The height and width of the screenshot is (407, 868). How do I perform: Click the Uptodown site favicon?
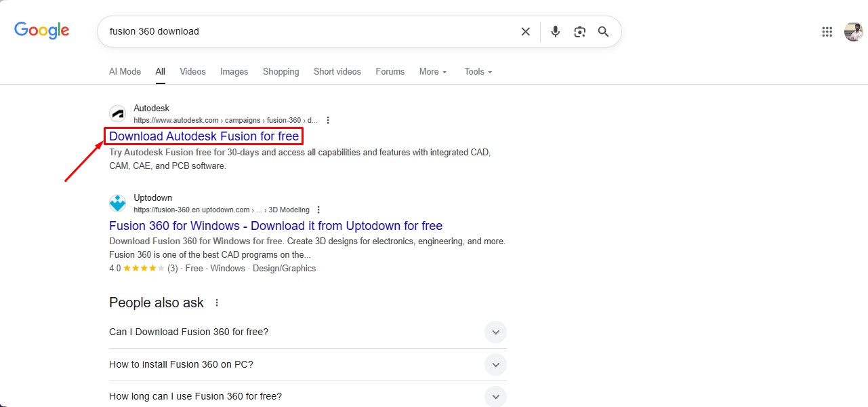tap(118, 203)
